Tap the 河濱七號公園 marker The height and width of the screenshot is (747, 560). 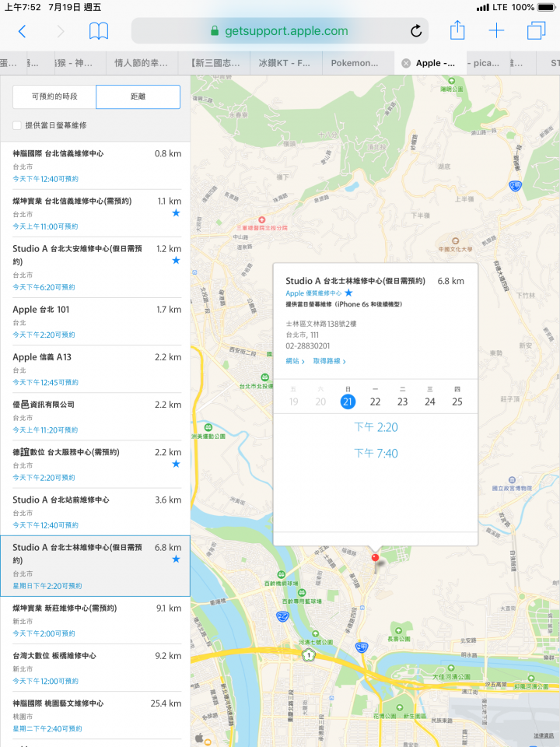[x=315, y=633]
